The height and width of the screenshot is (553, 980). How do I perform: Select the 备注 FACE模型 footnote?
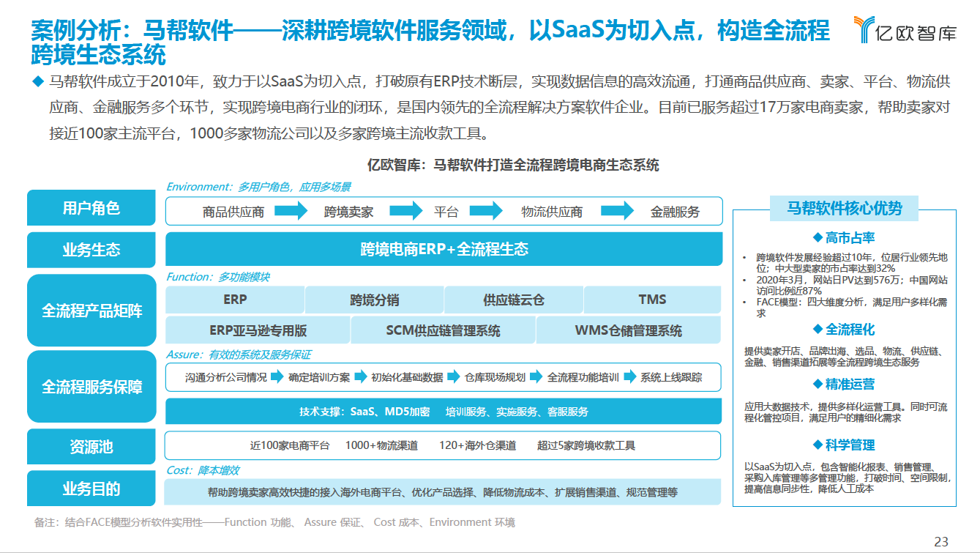click(274, 522)
